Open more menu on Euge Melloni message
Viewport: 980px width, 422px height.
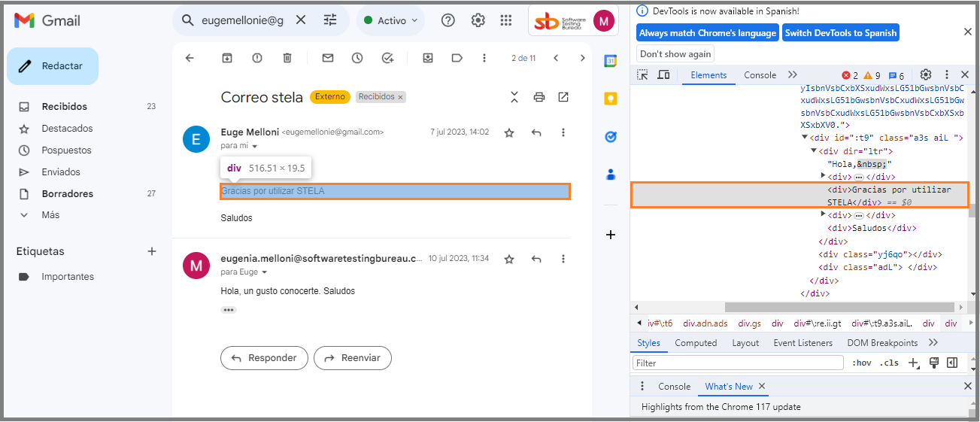click(563, 132)
